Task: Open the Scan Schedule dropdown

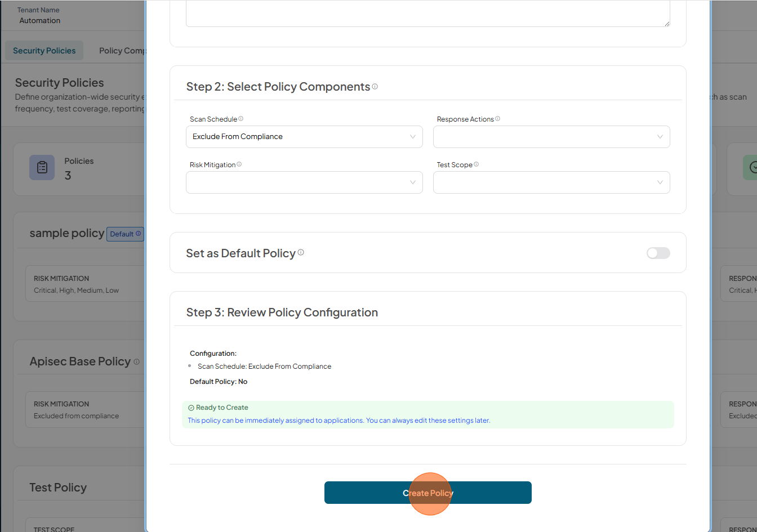Action: tap(304, 137)
